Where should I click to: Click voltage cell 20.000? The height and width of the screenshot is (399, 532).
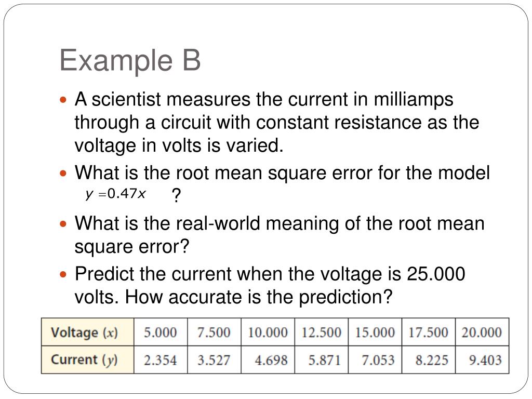[x=482, y=332]
